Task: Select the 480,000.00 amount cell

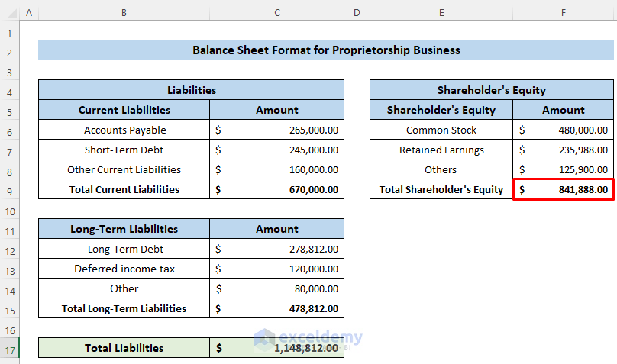Action: coord(564,130)
